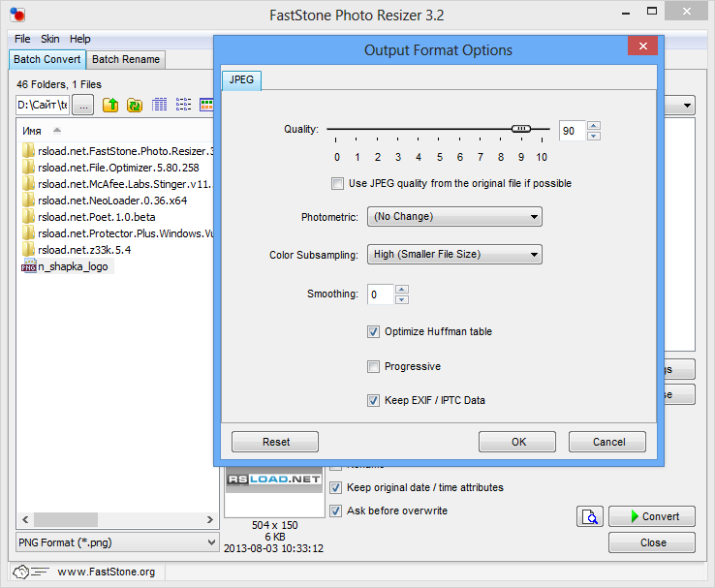Image resolution: width=715 pixels, height=588 pixels.
Task: Select the n_shapka_logo PNG file icon
Action: (x=28, y=266)
